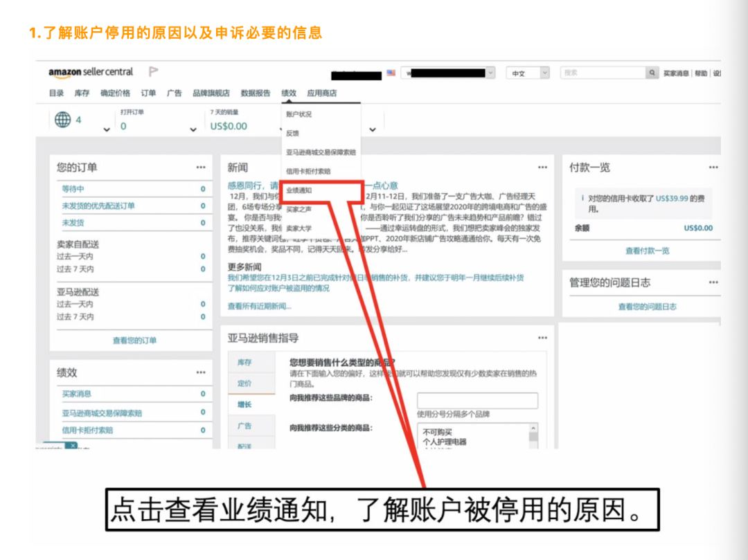The height and width of the screenshot is (560, 748).
Task: Click 信用卡拒付索赔 link in the 绩效 panel
Action: (87, 430)
